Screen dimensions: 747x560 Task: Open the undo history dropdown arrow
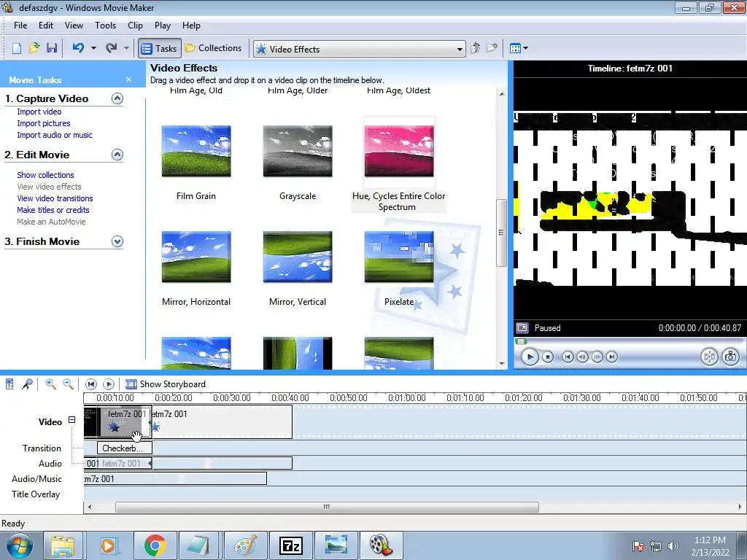(93, 48)
